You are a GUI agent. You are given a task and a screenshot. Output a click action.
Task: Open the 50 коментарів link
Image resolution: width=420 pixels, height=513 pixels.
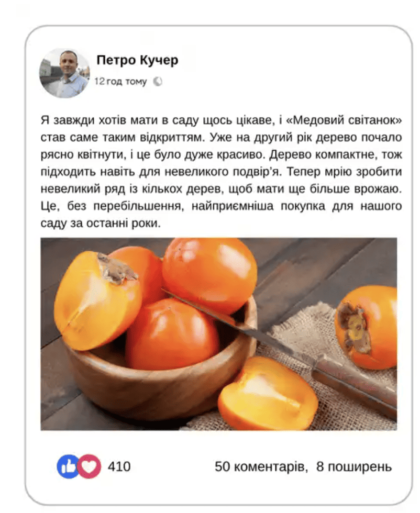261,466
